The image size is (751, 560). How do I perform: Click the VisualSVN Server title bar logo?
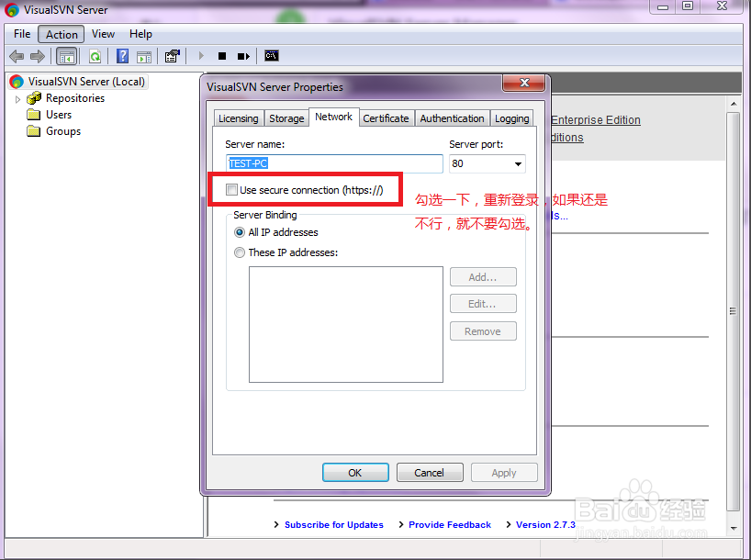12,9
